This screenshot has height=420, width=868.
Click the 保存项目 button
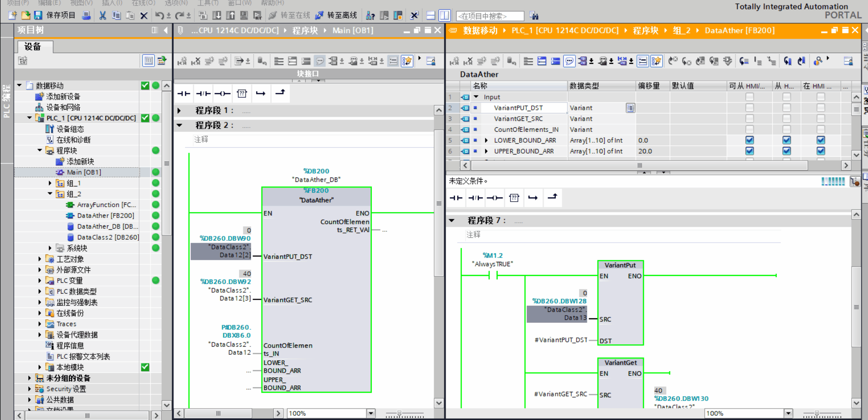pos(61,16)
